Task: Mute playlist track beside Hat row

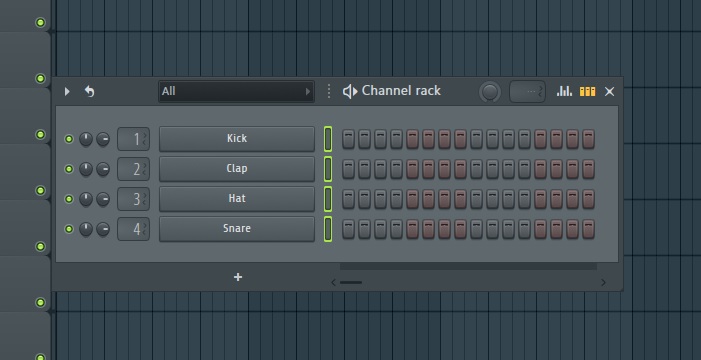Action: pos(40,191)
